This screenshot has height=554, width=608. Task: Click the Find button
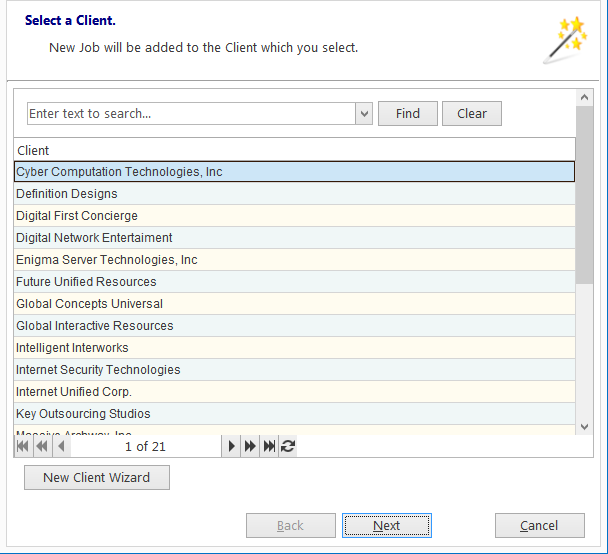pyautogui.click(x=408, y=114)
